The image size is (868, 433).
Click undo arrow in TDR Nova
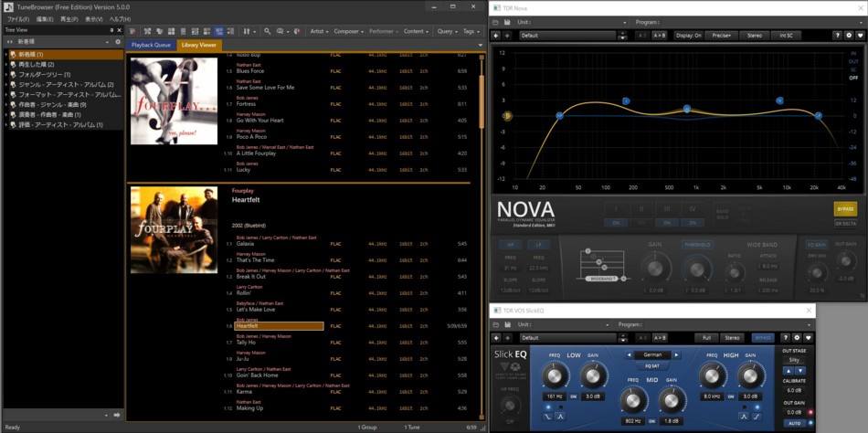coord(496,36)
